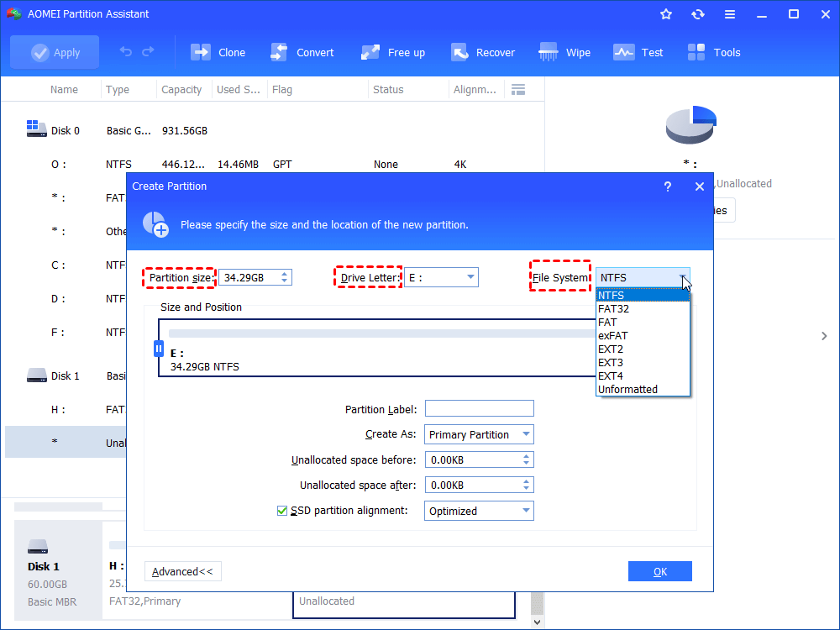Collapse options with the Advanced button
840x630 pixels.
tap(182, 570)
